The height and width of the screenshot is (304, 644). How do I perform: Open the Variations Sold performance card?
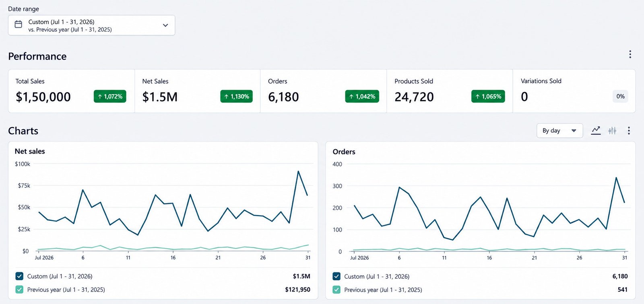tap(574, 91)
